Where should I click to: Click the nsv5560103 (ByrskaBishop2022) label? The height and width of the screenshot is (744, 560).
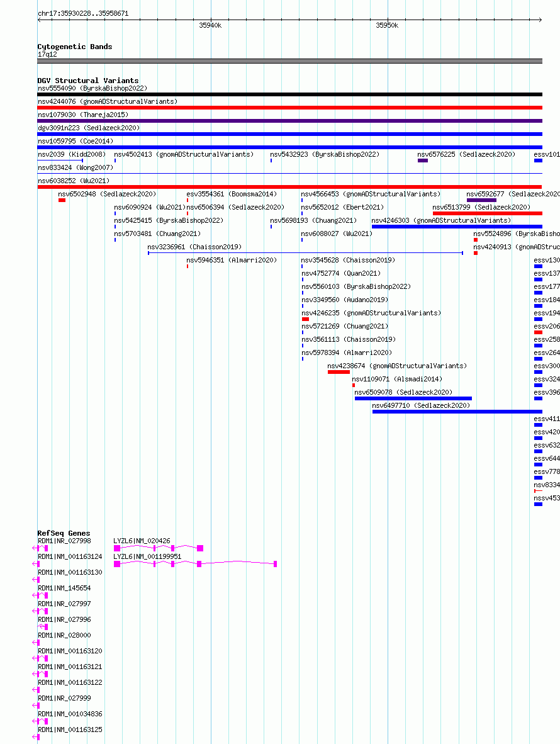click(x=356, y=288)
